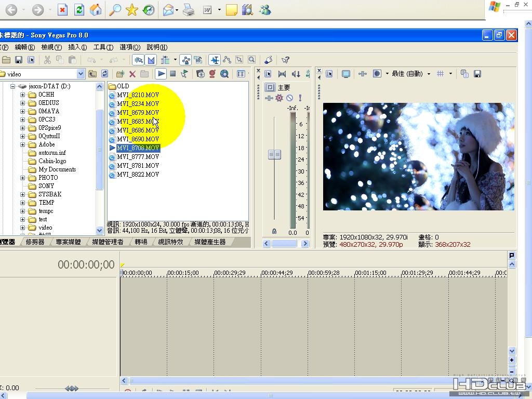Viewport: 532px width, 399px height.
Task: Select the Normal Edit tool
Action: (x=215, y=60)
